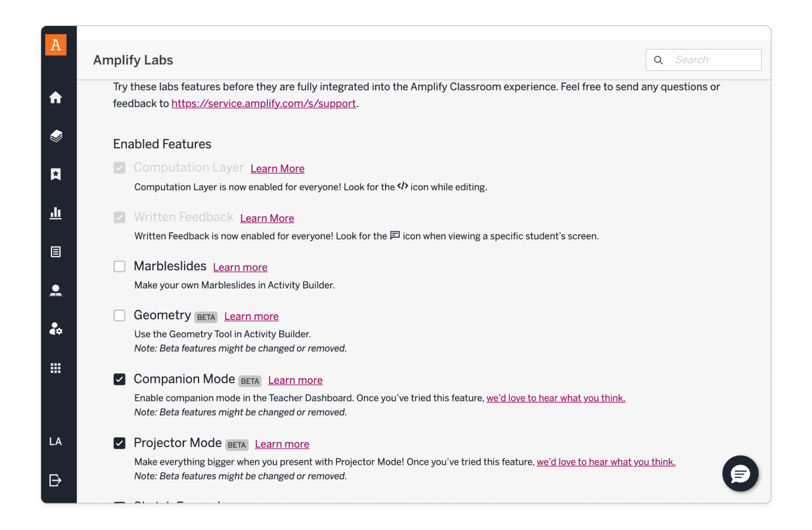Open the Amplify support link
This screenshot has width=812, height=530.
click(263, 103)
